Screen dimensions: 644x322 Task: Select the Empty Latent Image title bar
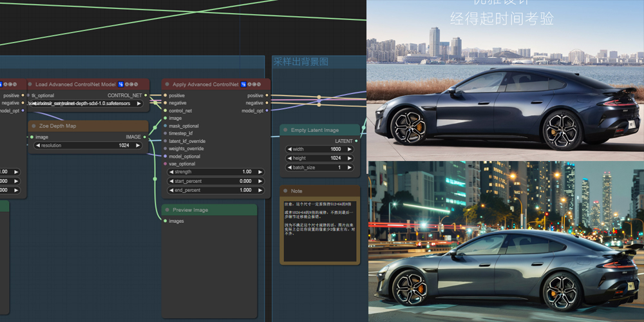[320, 130]
